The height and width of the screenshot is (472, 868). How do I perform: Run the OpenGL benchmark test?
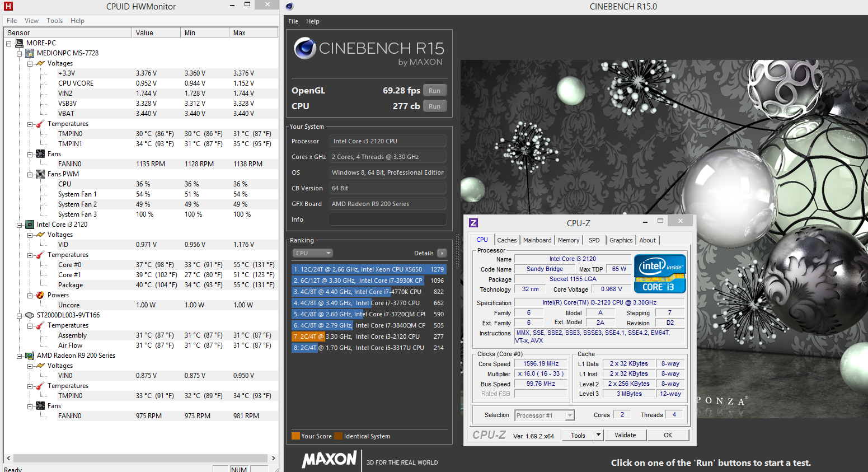point(434,91)
